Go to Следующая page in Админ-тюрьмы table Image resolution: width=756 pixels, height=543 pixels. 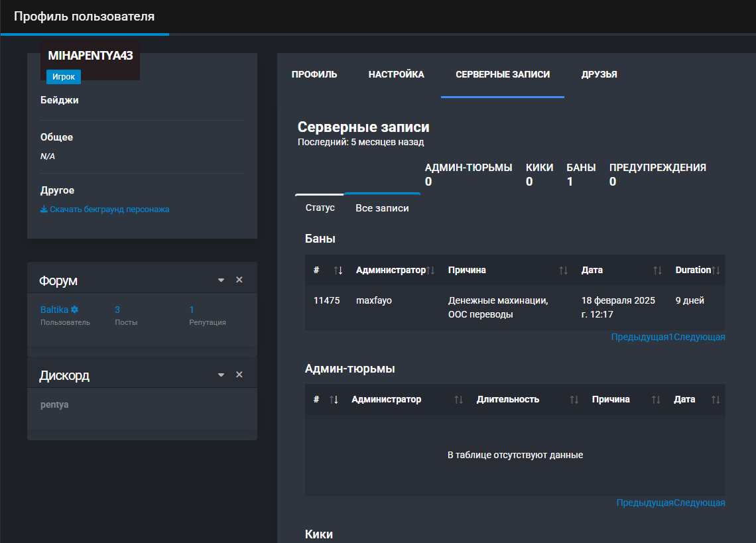pos(699,503)
